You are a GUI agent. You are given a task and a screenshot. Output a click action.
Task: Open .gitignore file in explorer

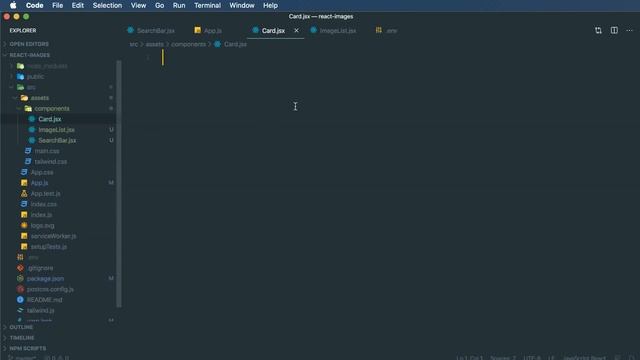pos(40,268)
